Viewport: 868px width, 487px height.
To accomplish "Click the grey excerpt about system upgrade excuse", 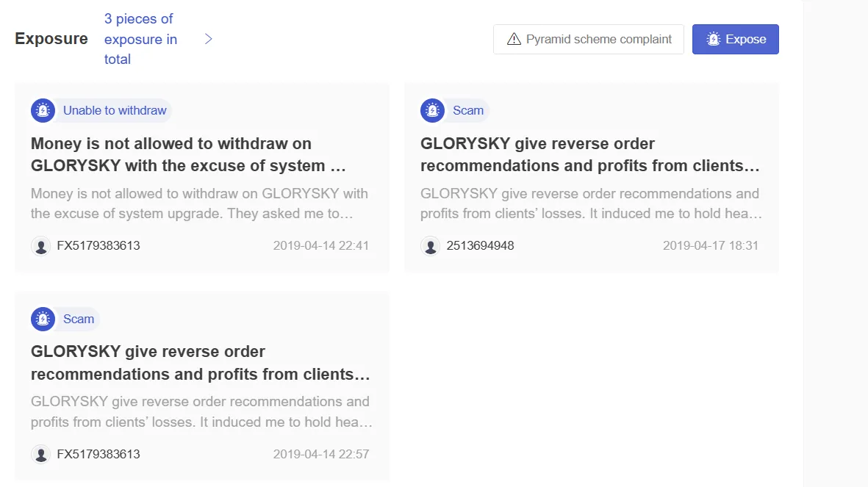I will click(x=199, y=203).
